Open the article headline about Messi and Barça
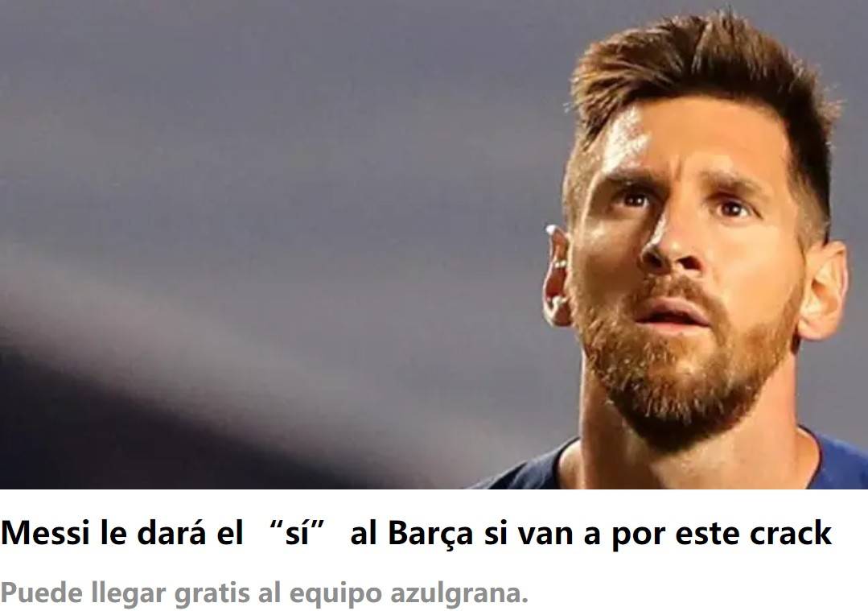 coord(416,534)
